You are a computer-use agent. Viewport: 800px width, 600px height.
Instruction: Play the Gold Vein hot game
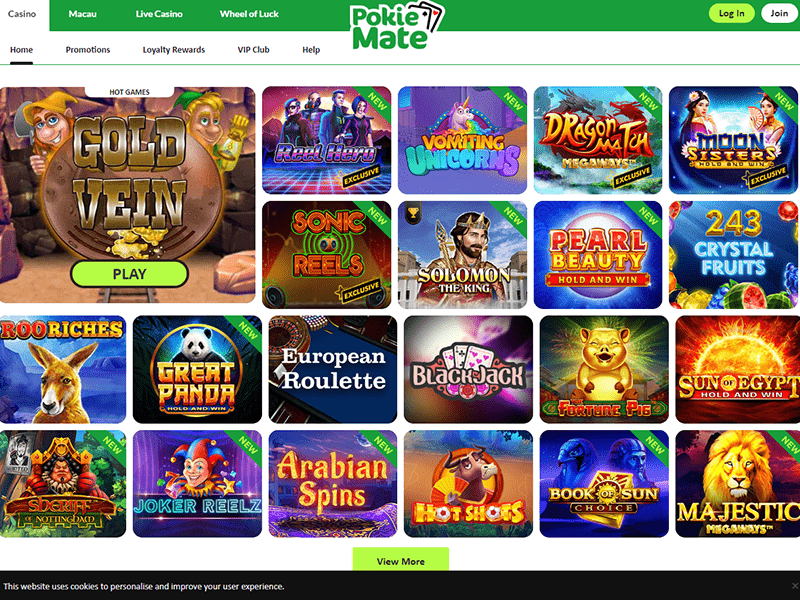tap(129, 274)
